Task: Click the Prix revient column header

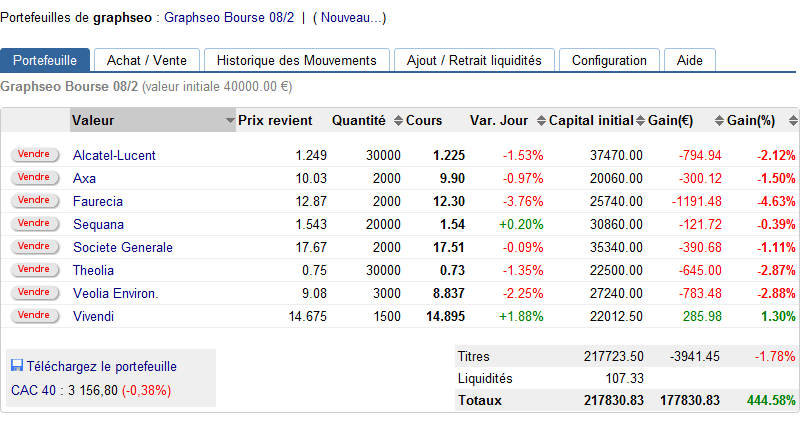Action: [275, 121]
